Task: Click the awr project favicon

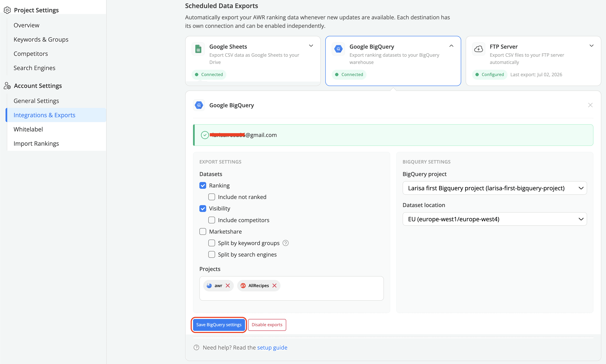Action: [209, 285]
